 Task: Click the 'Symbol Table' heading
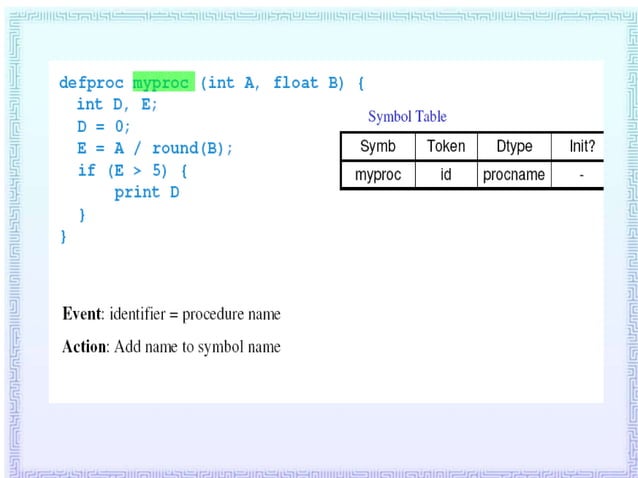coord(407,117)
